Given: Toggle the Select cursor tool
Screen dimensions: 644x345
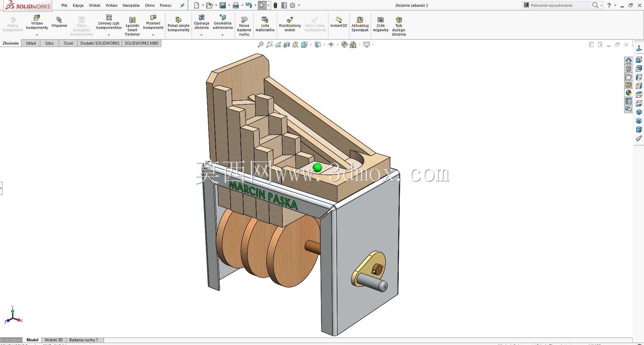Looking at the screenshot, I should [x=262, y=5].
